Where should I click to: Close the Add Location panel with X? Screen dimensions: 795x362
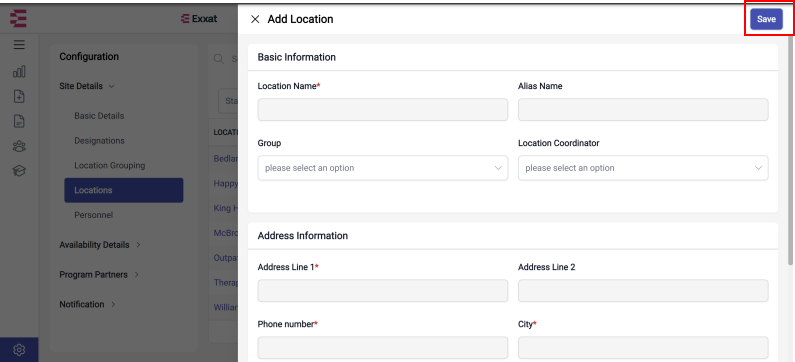click(x=255, y=19)
